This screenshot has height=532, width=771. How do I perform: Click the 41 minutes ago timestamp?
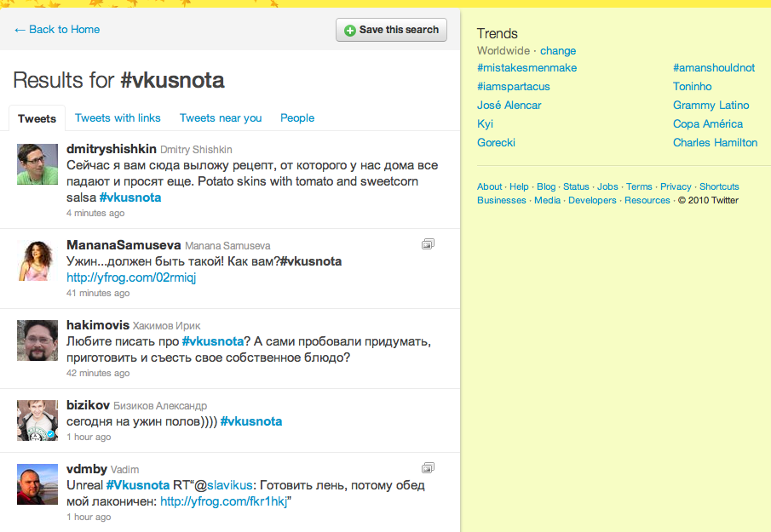tap(98, 294)
